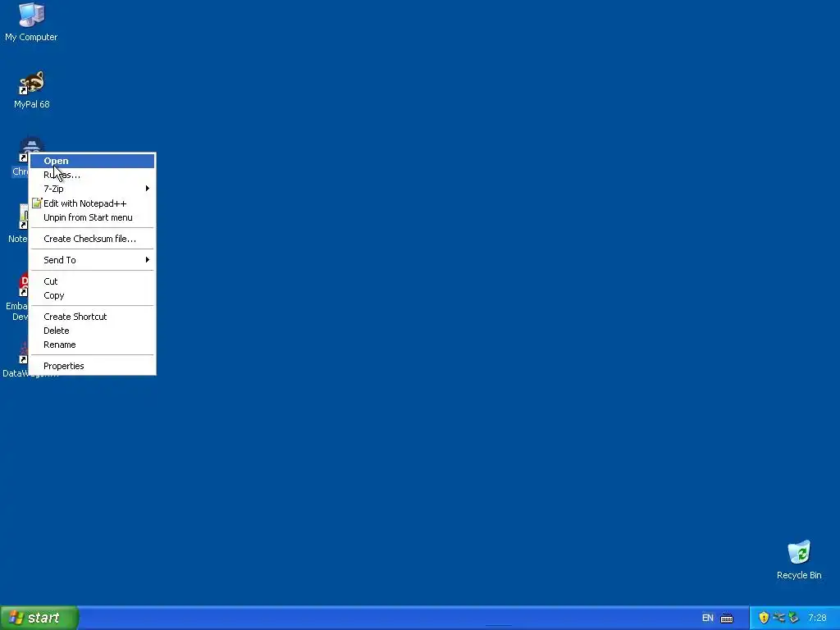Choose Delete from the context menu
This screenshot has width=840, height=630.
pyautogui.click(x=92, y=331)
